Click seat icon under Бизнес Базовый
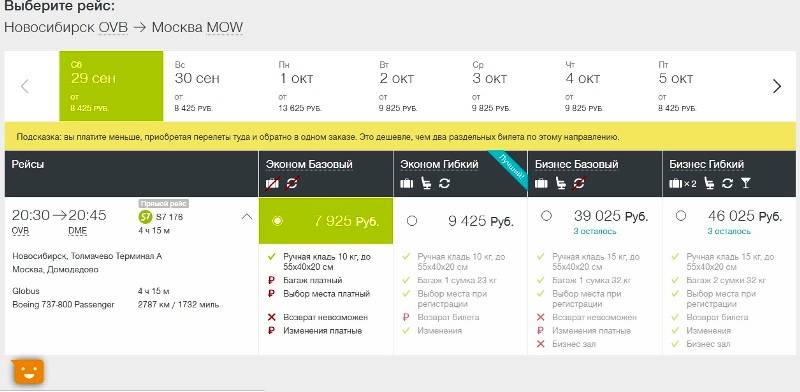 [x=561, y=183]
